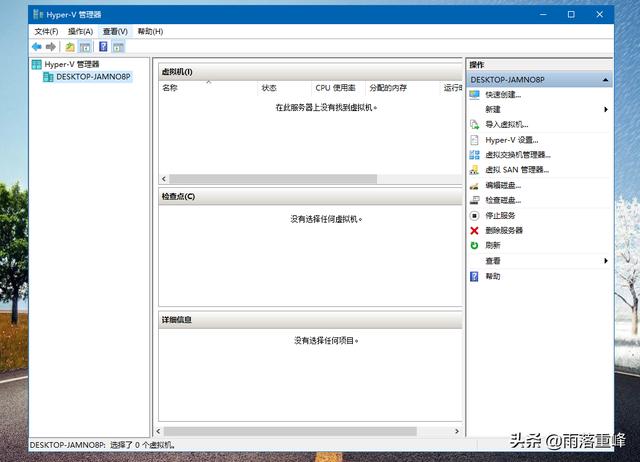The image size is (640, 462).
Task: Open Hyper-V 设置... action
Action: tap(511, 140)
